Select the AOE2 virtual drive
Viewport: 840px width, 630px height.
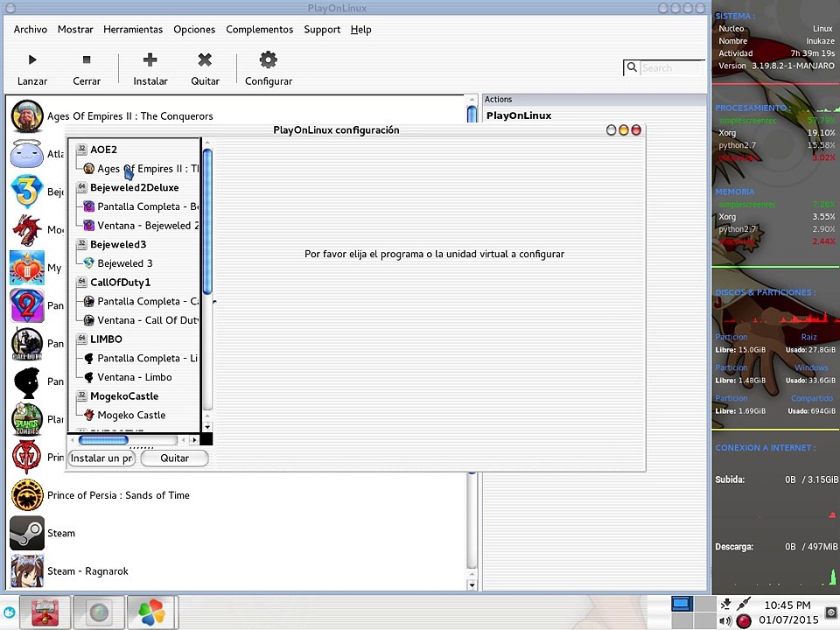pos(103,150)
